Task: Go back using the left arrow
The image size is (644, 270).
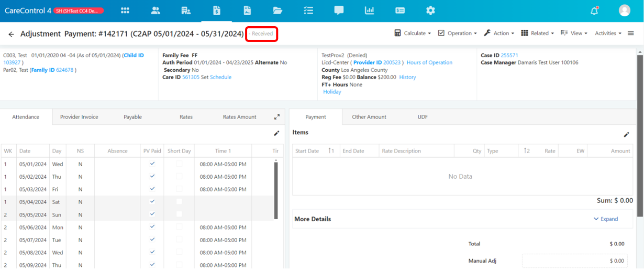Action: [x=11, y=34]
